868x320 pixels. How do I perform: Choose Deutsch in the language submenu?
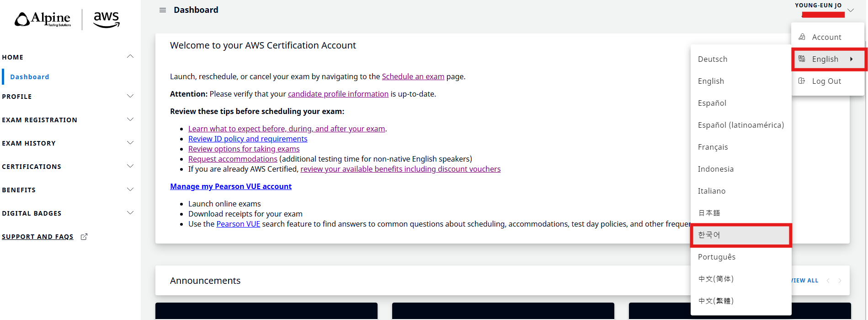[713, 59]
